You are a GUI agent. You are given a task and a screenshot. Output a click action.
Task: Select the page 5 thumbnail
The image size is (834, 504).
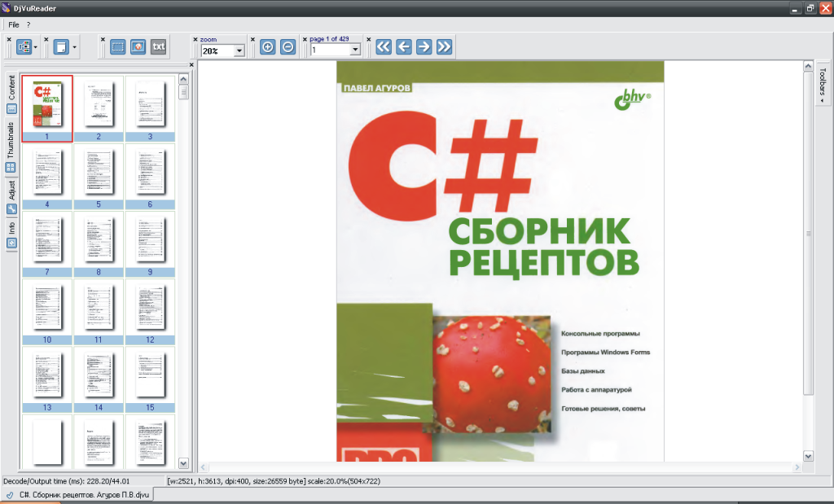coord(99,176)
